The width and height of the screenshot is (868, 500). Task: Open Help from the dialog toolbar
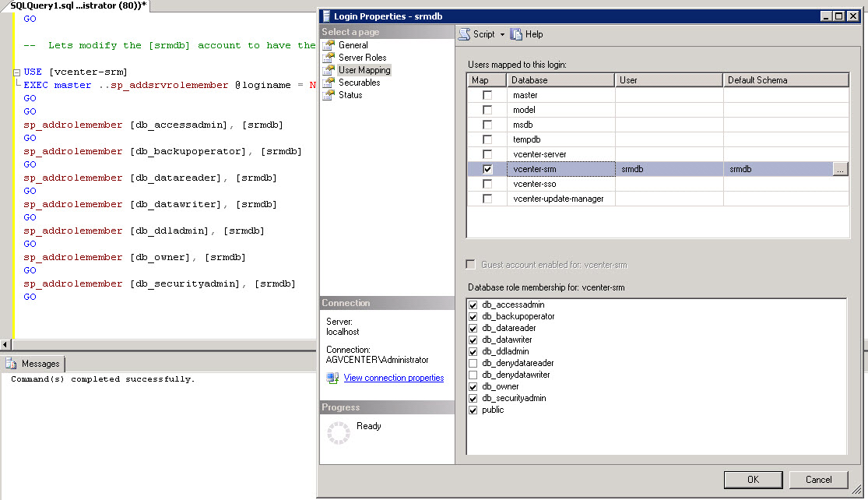click(x=527, y=33)
